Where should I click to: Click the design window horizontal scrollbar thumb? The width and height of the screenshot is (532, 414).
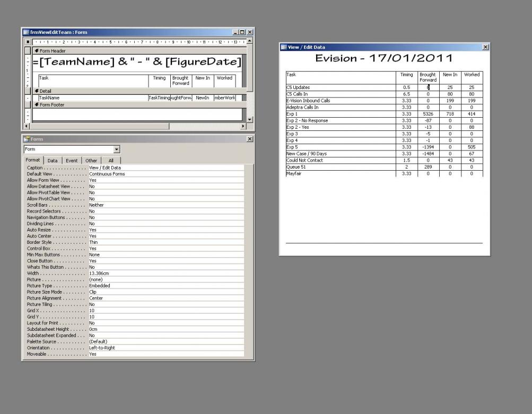pos(99,126)
